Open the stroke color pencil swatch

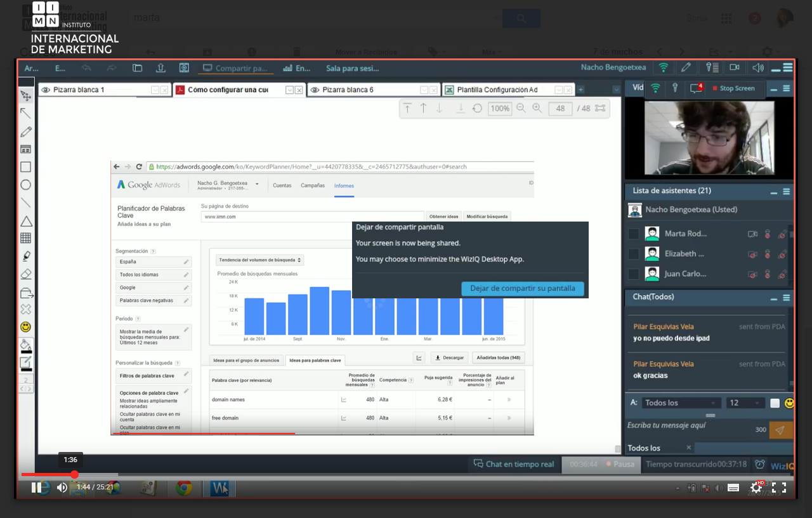tap(26, 364)
